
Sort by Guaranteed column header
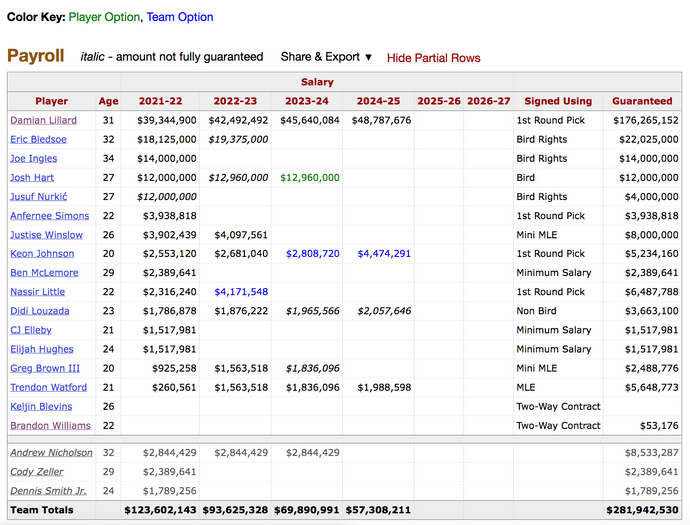(642, 101)
